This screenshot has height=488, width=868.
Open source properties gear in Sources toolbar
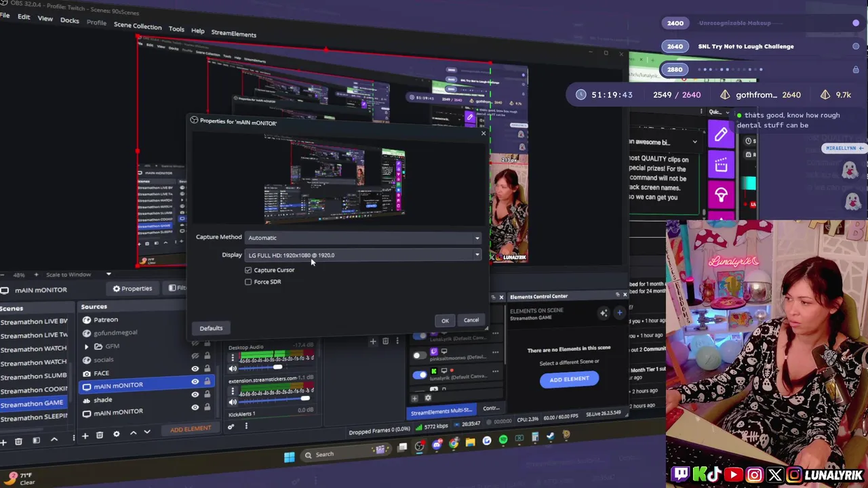[116, 434]
